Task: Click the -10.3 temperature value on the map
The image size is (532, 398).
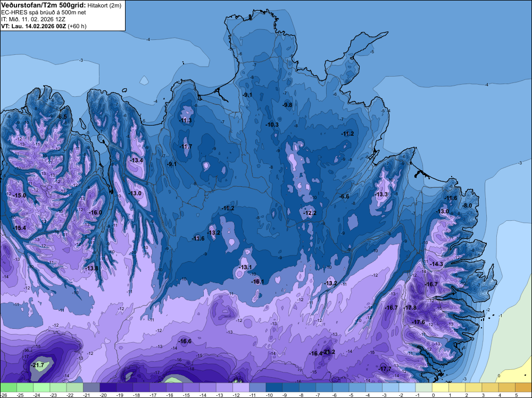Action: 272,125
